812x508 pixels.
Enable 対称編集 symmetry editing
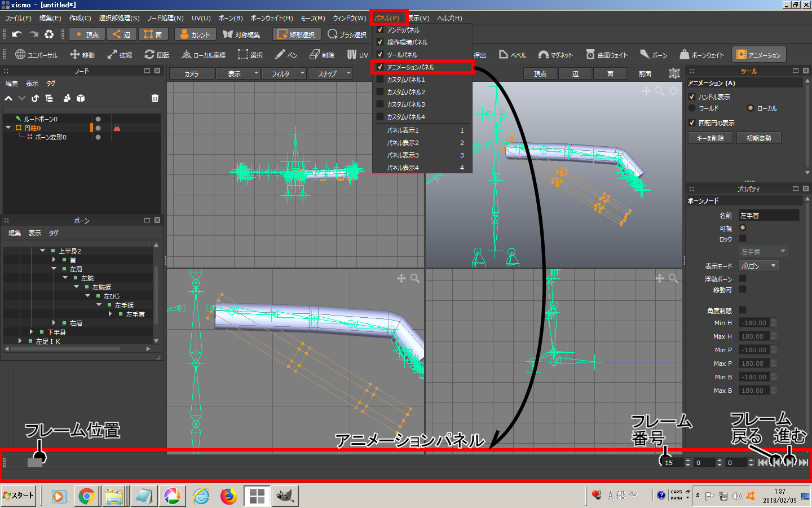click(241, 34)
